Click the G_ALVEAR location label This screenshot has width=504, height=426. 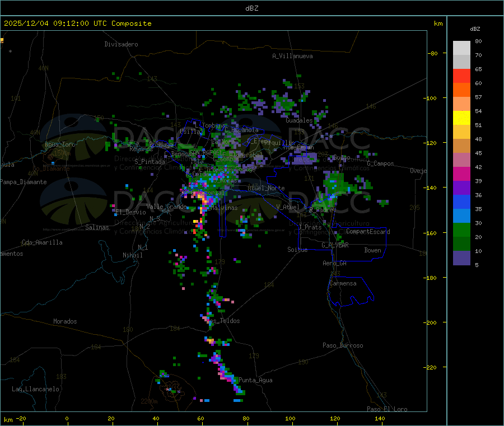[335, 245]
